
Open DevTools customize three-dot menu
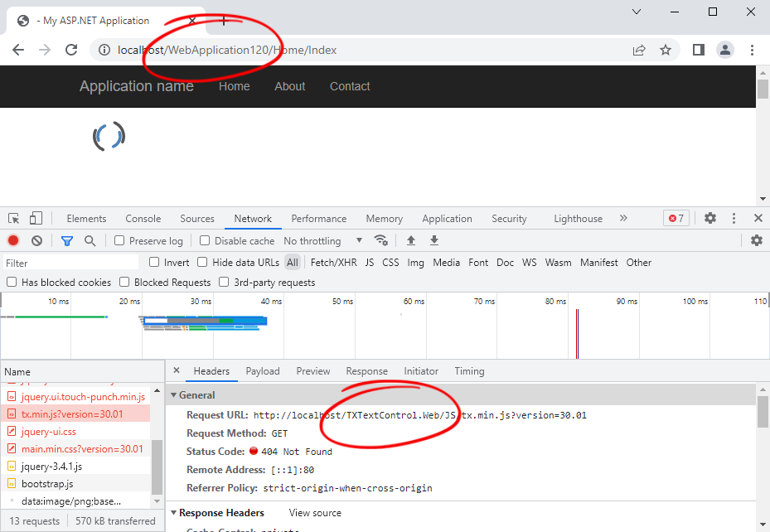(734, 219)
